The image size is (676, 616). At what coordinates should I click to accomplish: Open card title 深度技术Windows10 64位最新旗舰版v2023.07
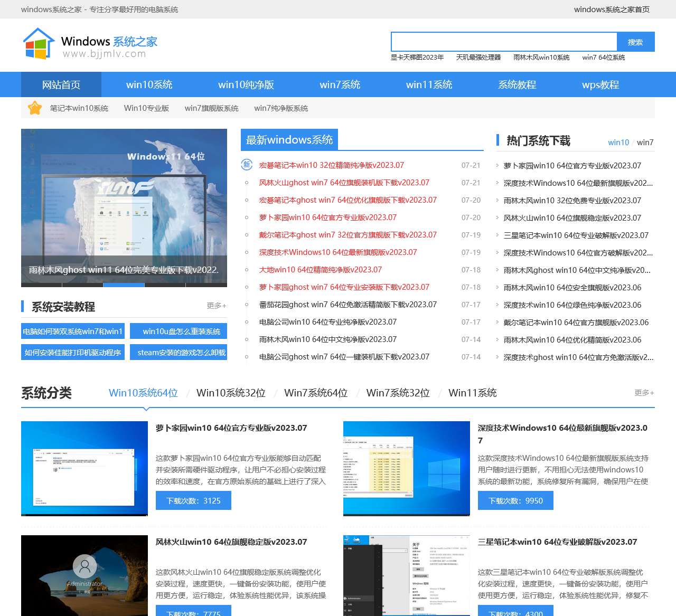[562, 434]
